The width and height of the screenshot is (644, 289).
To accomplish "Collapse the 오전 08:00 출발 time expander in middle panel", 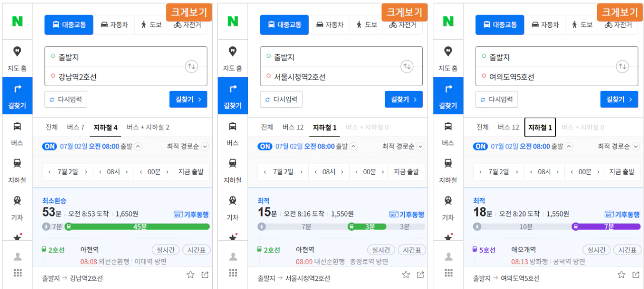I will point(353,147).
